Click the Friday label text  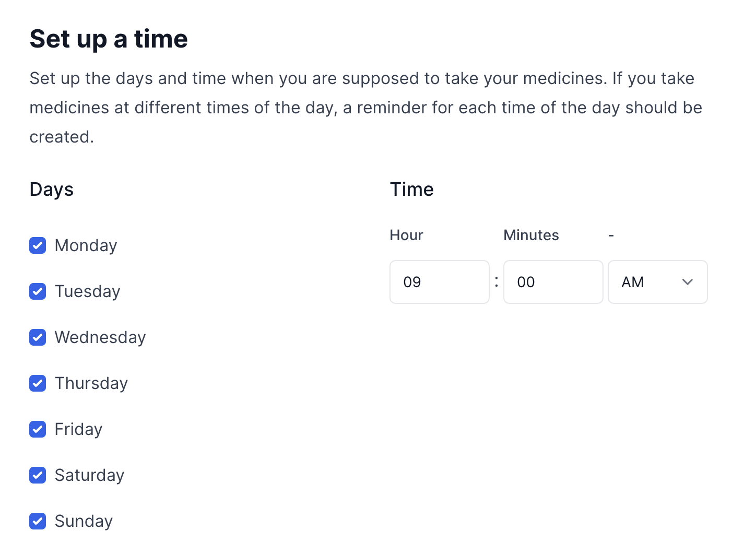click(79, 429)
